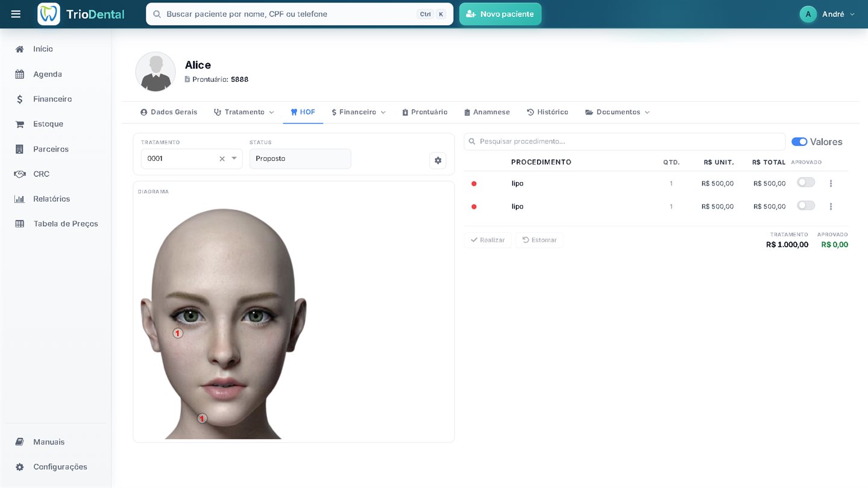
Task: Open options menu for second lipo row
Action: point(831,207)
